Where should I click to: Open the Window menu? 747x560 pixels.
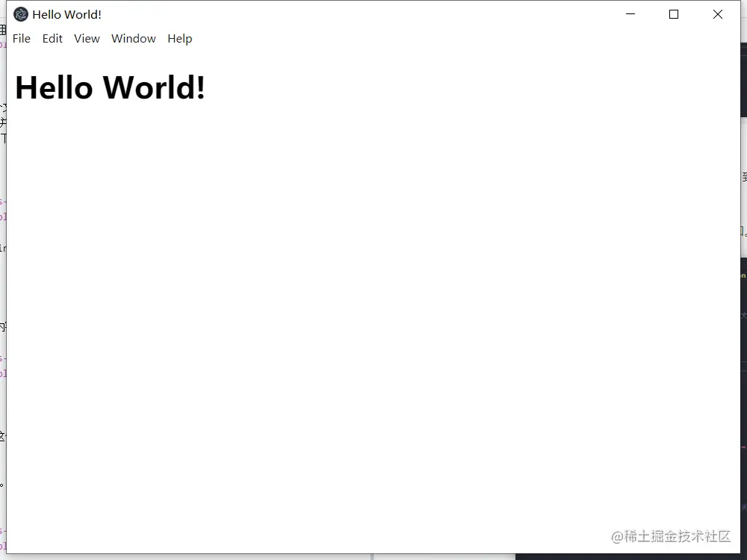tap(134, 38)
